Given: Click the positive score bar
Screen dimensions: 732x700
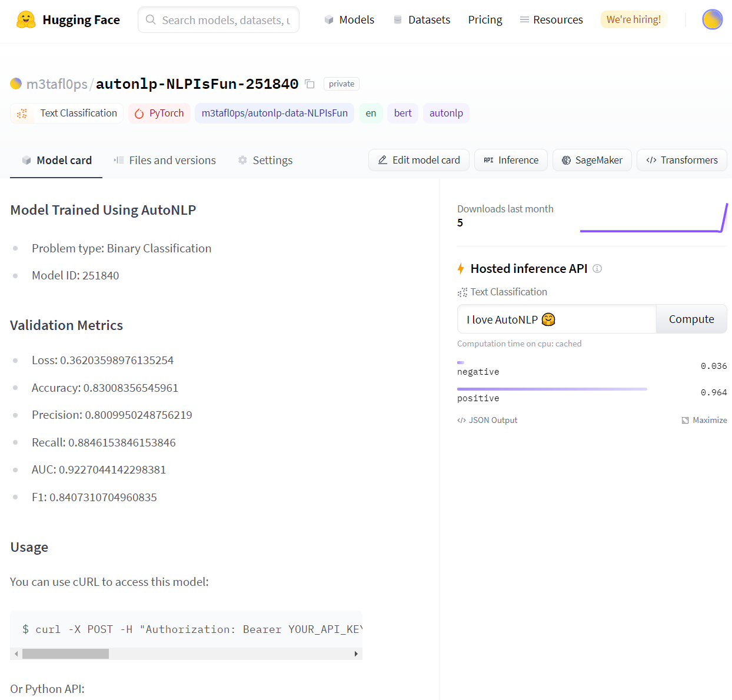Looking at the screenshot, I should tap(552, 389).
